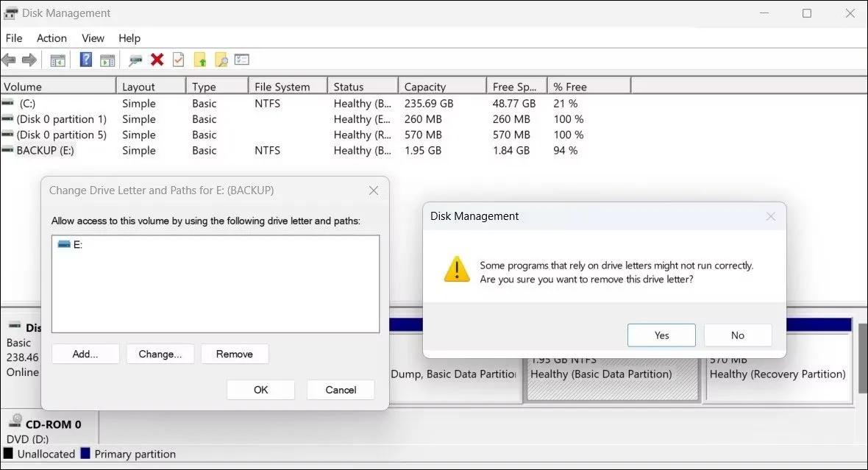868x470 pixels.
Task: Click the drive connection toolbar icon
Action: [135, 60]
